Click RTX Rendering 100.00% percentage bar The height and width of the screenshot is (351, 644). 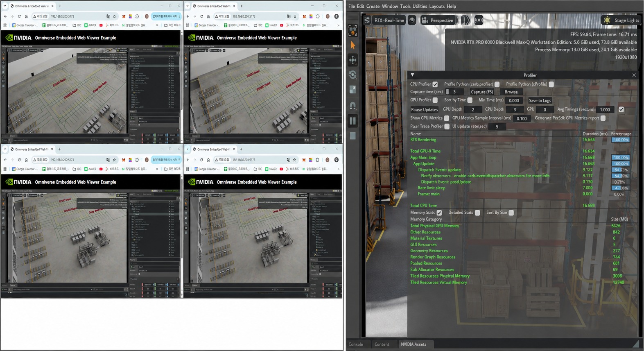point(621,140)
